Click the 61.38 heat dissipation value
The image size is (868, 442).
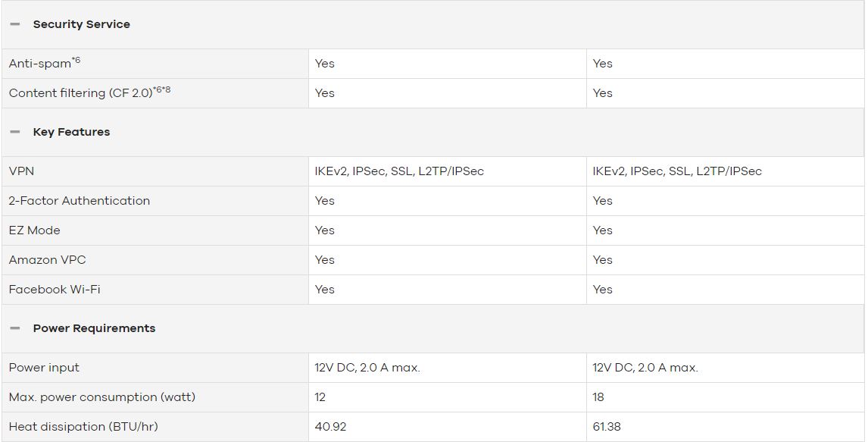coord(607,427)
